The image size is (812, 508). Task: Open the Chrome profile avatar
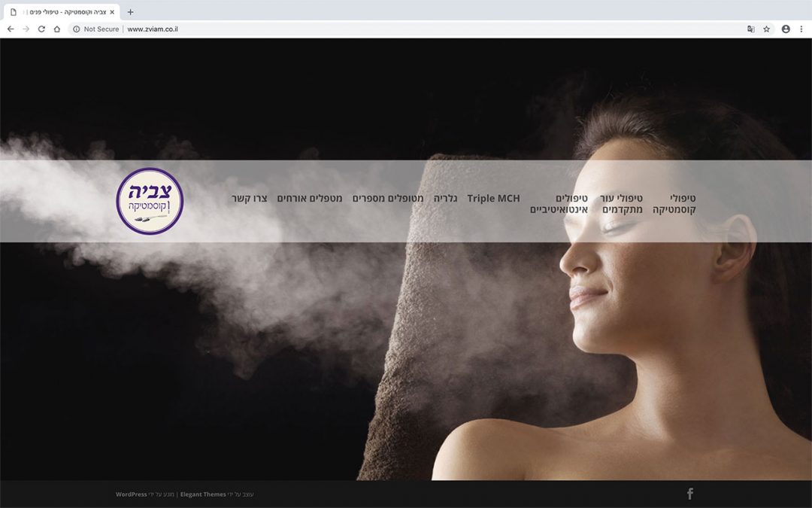(x=786, y=29)
